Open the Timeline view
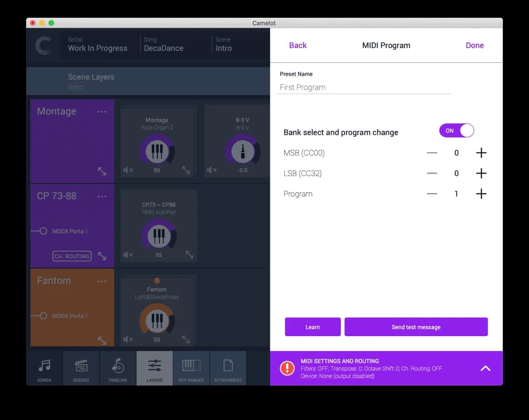529x420 pixels. tap(117, 368)
